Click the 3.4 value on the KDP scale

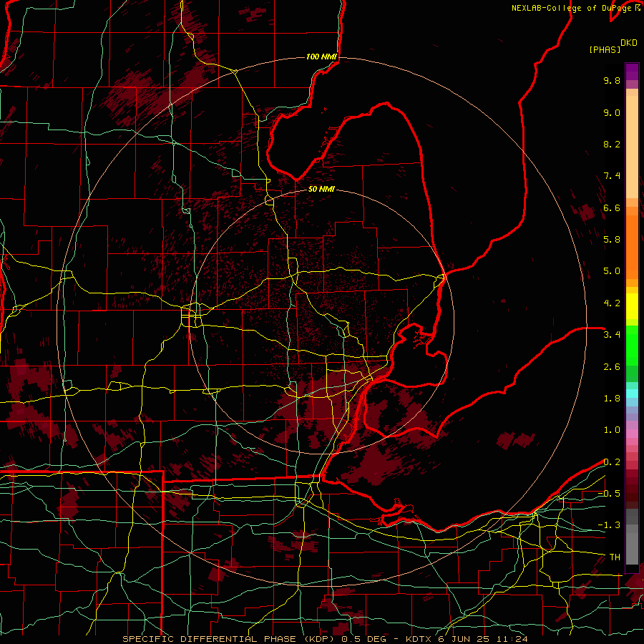click(x=612, y=335)
